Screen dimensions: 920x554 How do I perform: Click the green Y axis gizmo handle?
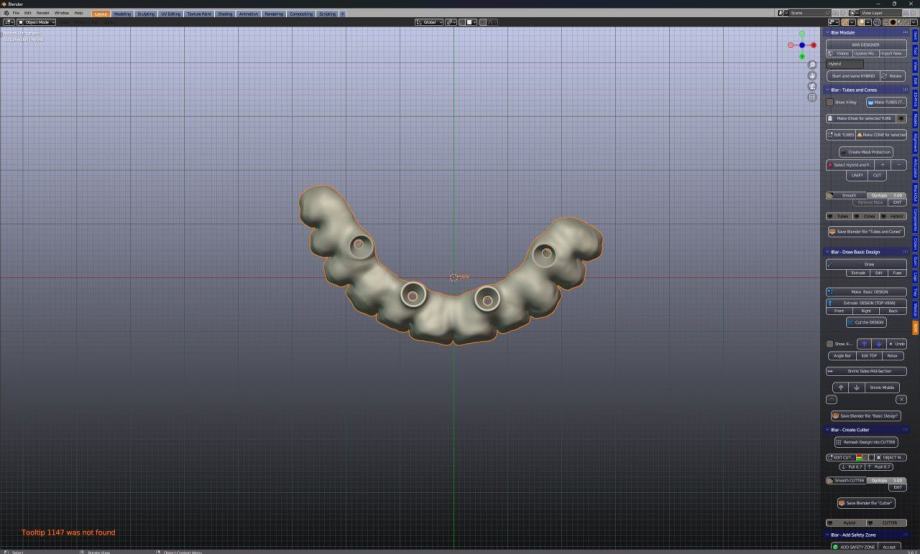pos(801,56)
